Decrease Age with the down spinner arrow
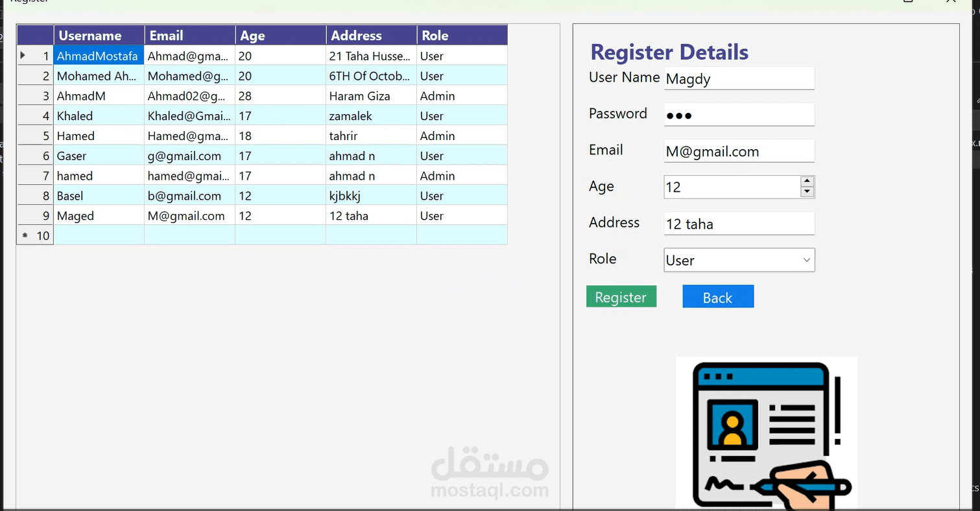 tap(807, 192)
